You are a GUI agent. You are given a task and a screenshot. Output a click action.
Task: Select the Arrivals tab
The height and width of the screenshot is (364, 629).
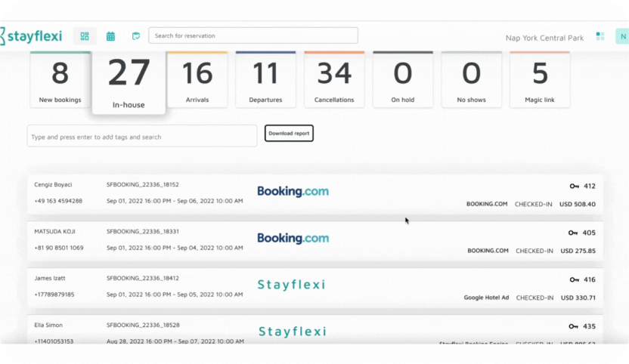197,80
